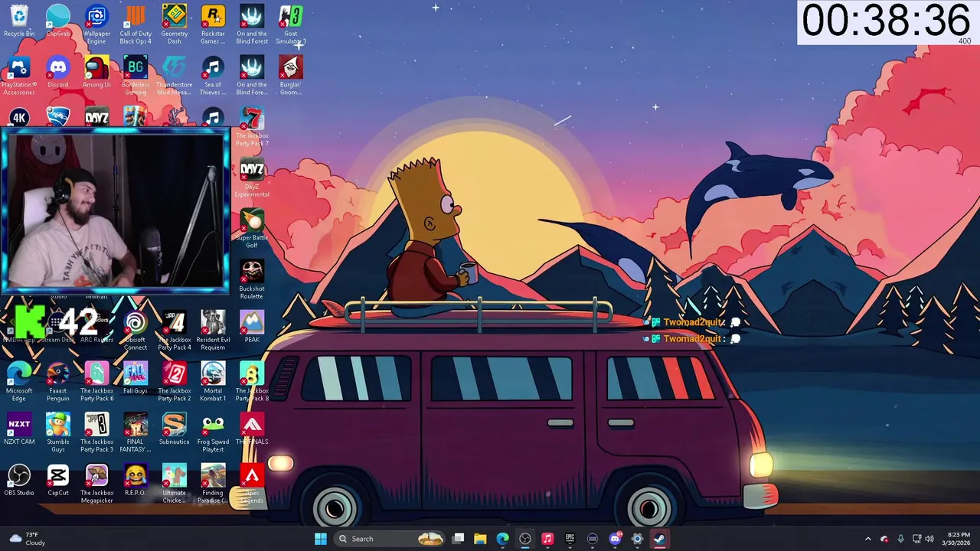Open Rockstar Games launcher icon
Screen dimensions: 980x551
tap(213, 24)
